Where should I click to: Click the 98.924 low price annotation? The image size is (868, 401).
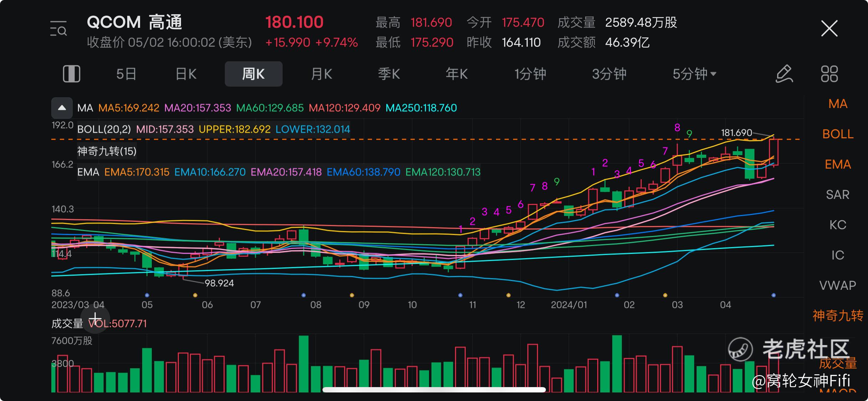coord(219,283)
